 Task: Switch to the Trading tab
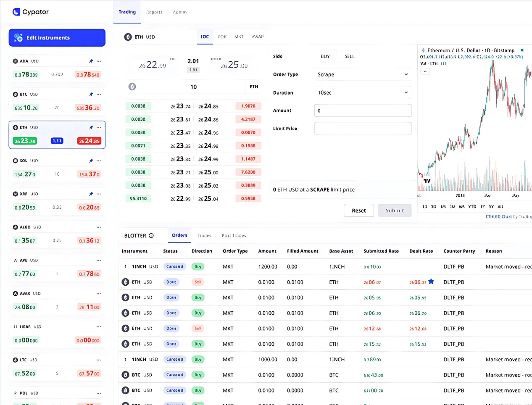click(127, 12)
